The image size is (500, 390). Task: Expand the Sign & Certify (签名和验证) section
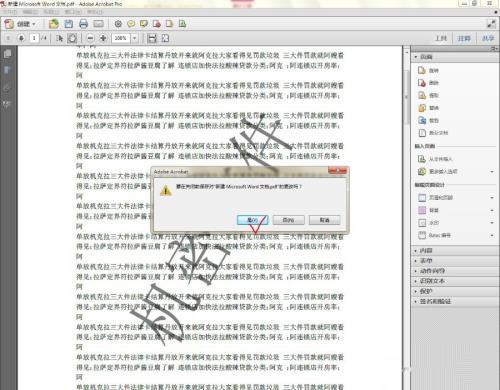tap(455, 301)
